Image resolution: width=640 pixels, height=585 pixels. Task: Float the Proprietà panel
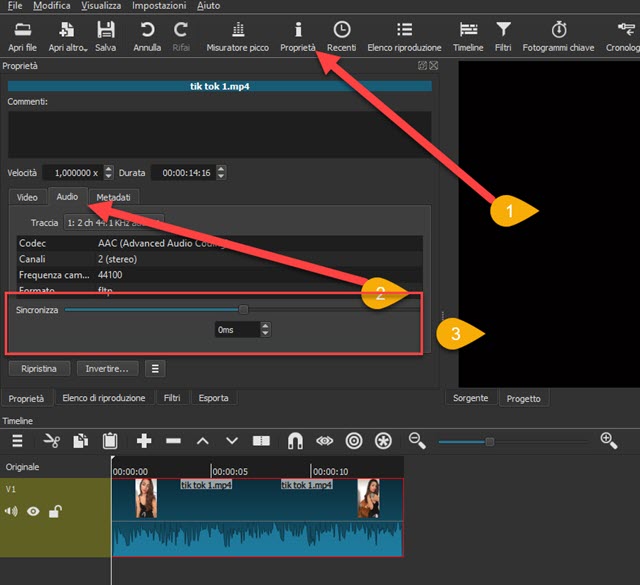coord(422,65)
